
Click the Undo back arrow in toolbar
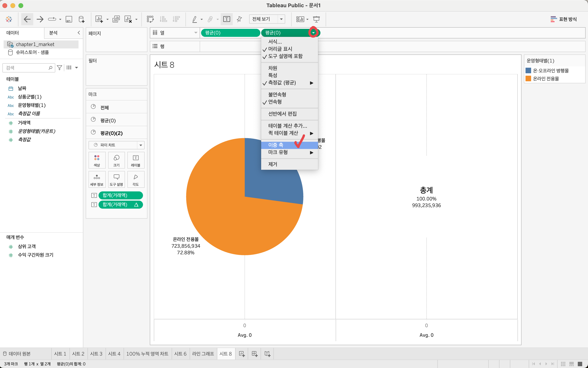tap(27, 19)
